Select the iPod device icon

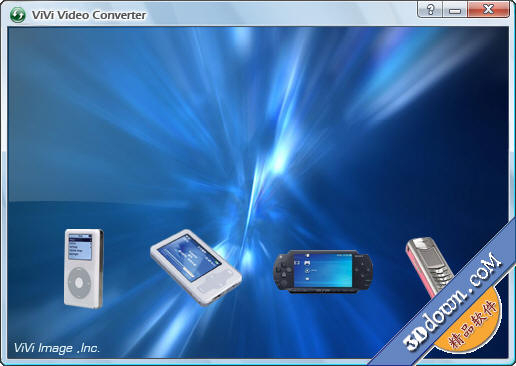[84, 268]
